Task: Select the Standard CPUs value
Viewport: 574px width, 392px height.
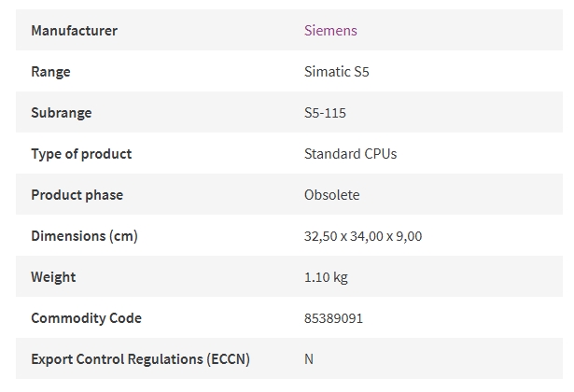Action: [x=350, y=154]
